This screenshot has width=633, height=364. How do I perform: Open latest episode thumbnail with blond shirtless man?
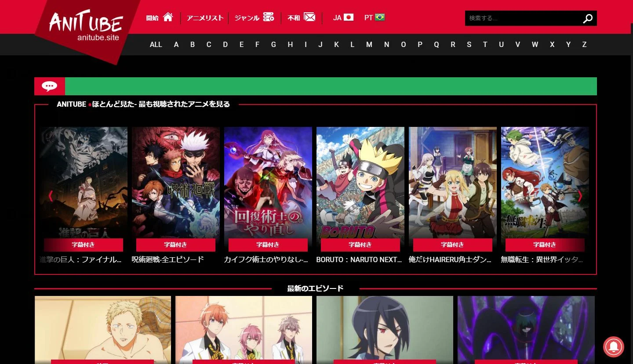(103, 330)
